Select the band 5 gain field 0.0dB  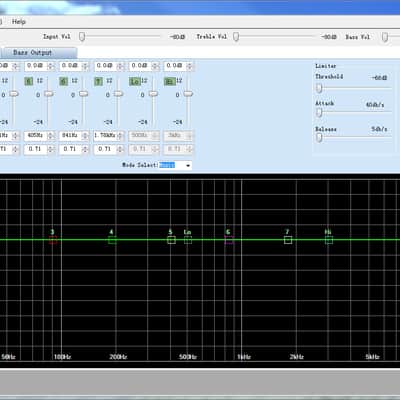pos(36,66)
